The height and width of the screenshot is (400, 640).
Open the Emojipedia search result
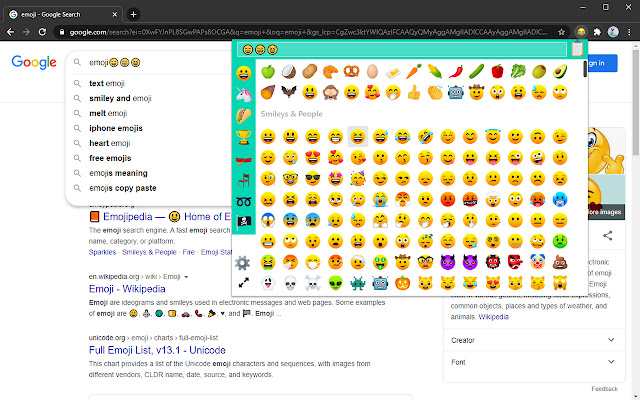pyautogui.click(x=160, y=217)
